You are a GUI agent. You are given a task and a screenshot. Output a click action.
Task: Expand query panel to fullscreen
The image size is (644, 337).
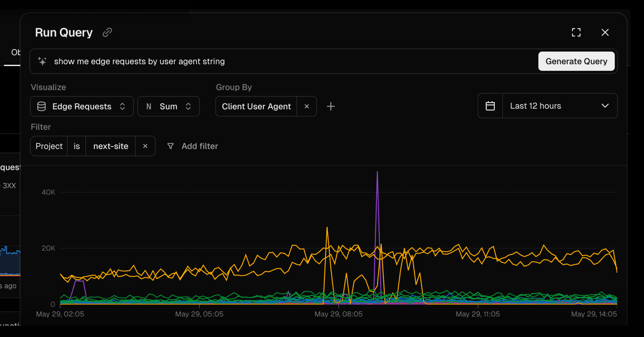tap(576, 33)
